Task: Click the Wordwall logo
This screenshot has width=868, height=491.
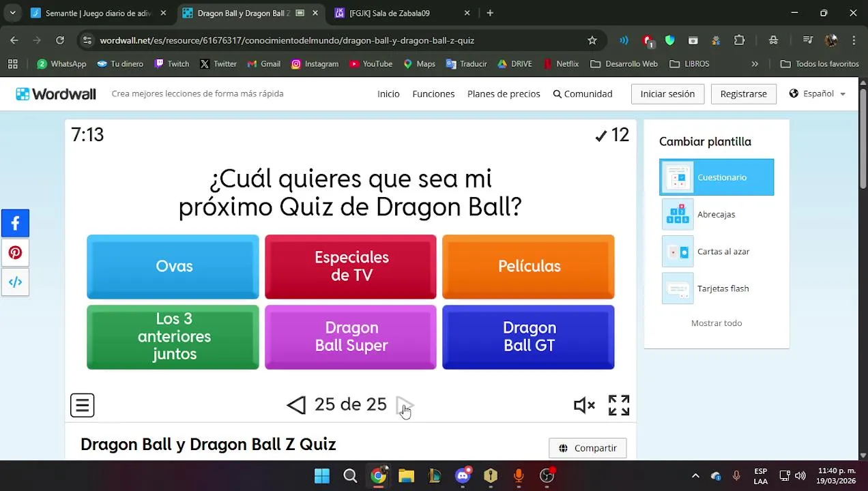Action: (x=56, y=94)
